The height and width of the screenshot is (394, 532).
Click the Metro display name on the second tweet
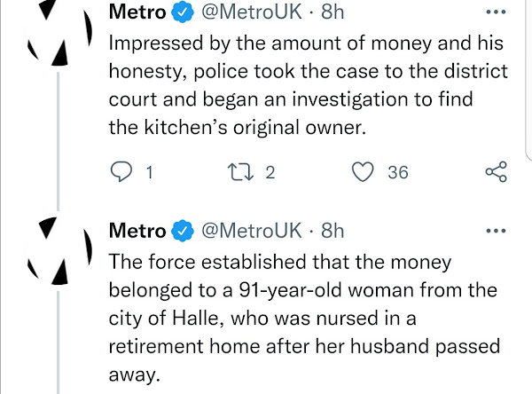click(x=137, y=232)
